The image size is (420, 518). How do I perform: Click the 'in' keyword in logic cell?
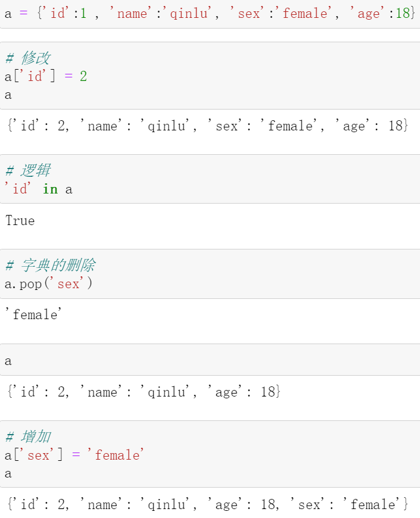click(50, 189)
